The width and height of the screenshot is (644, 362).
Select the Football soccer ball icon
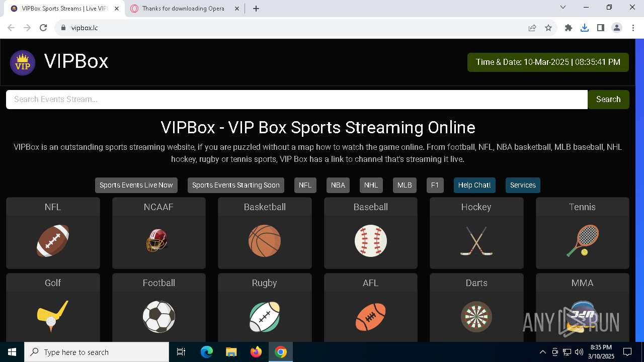click(x=159, y=317)
